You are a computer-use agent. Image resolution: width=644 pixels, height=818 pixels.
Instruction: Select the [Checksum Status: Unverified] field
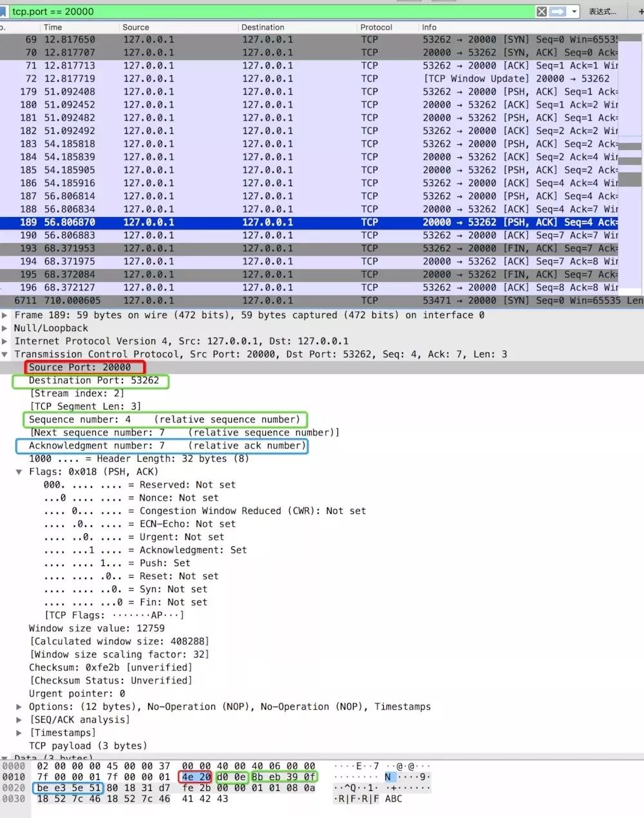111,680
